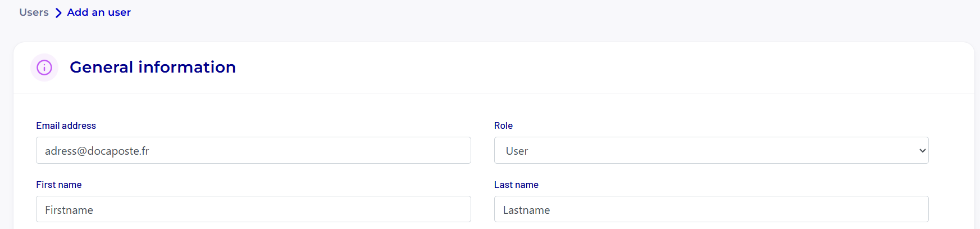Click the 'Email address' label
The image size is (980, 229).
pos(66,125)
